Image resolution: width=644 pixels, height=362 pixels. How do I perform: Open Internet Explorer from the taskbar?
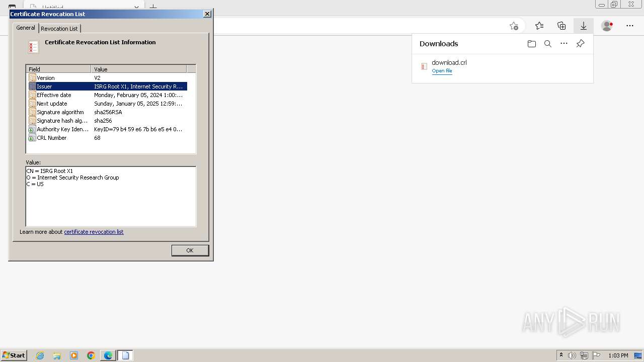click(40, 355)
